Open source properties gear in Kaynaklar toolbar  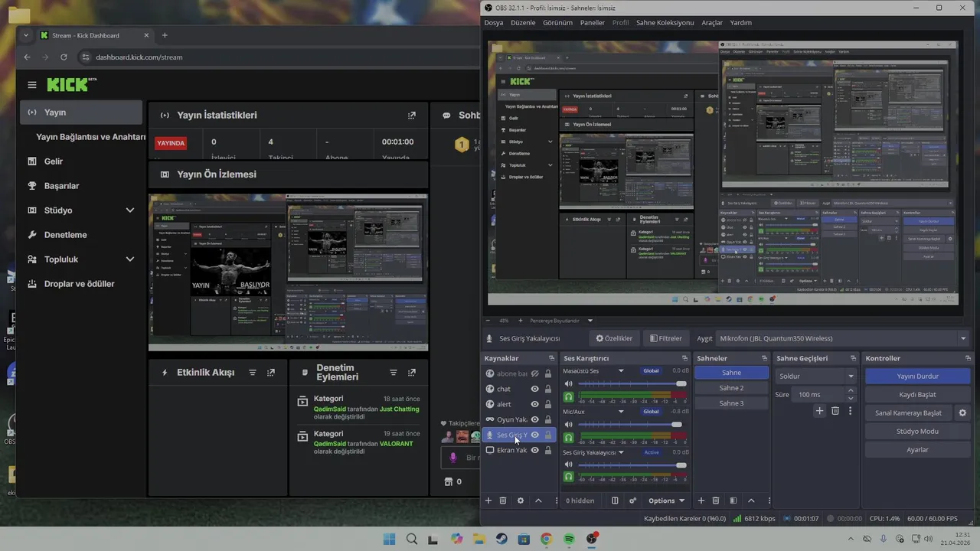tap(521, 500)
